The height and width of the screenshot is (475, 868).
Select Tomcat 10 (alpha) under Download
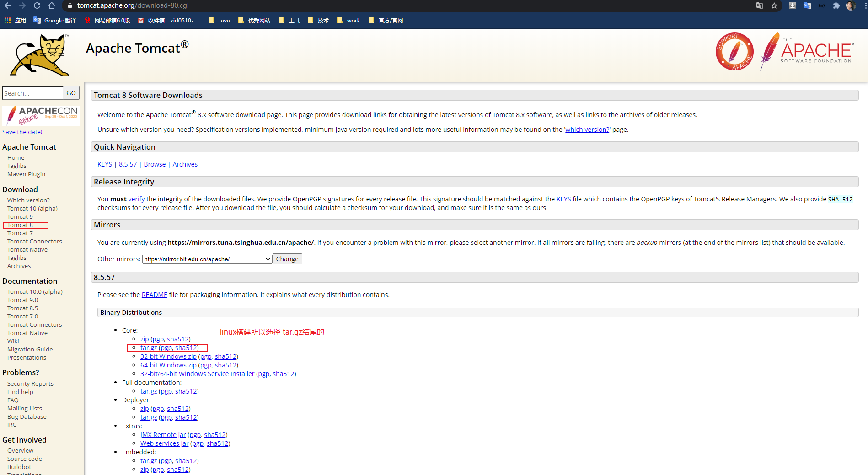[x=32, y=208]
